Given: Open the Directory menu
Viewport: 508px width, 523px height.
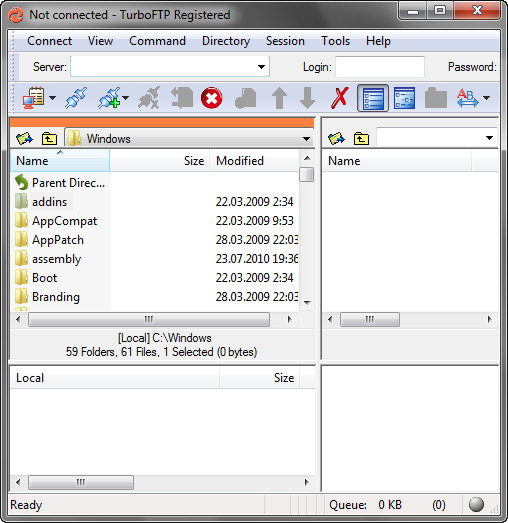Looking at the screenshot, I should [x=226, y=41].
